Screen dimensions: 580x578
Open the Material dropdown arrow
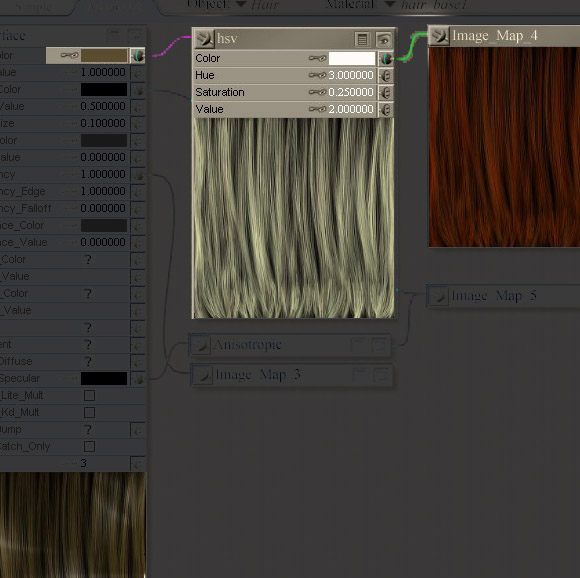[390, 4]
